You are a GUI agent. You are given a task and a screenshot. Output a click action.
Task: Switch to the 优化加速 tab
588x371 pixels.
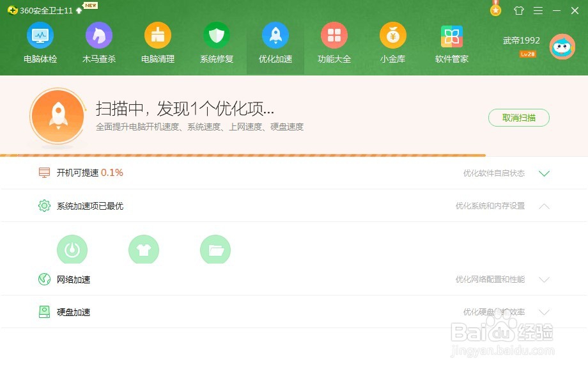[275, 42]
